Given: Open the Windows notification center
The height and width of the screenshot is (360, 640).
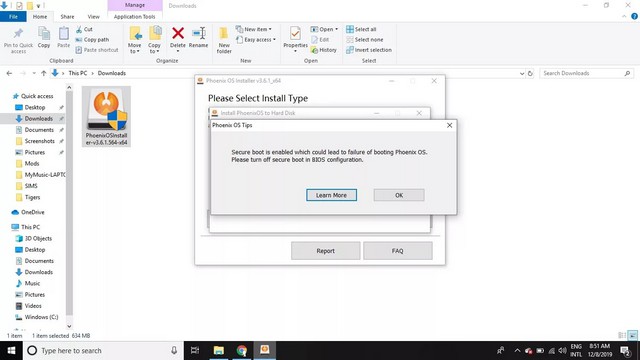Looking at the screenshot, I should click(625, 351).
